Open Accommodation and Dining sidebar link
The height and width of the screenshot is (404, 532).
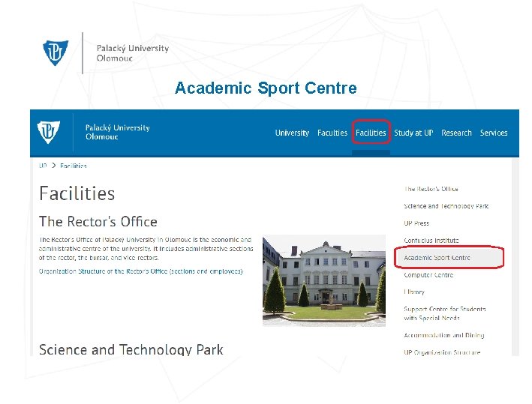443,335
